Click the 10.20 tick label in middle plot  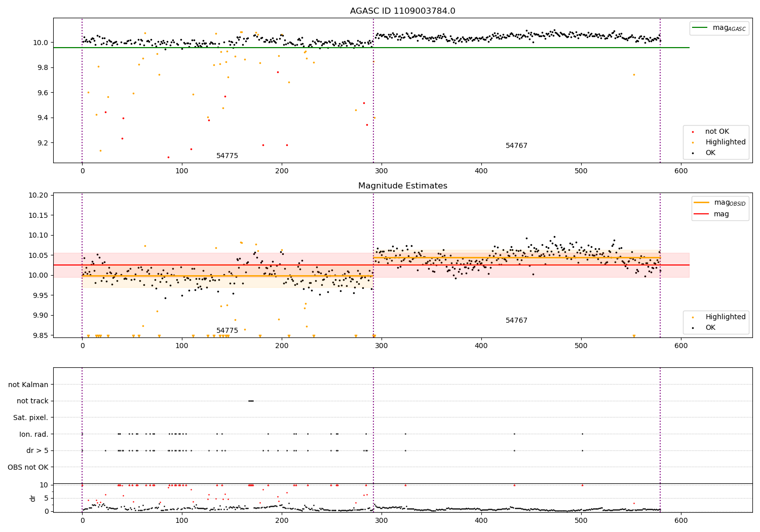tap(39, 195)
